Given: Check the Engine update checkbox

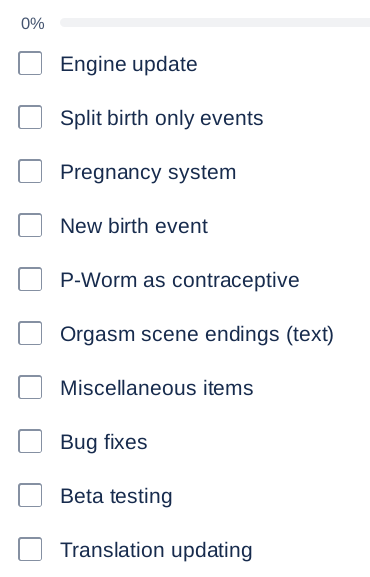Looking at the screenshot, I should pos(30,63).
